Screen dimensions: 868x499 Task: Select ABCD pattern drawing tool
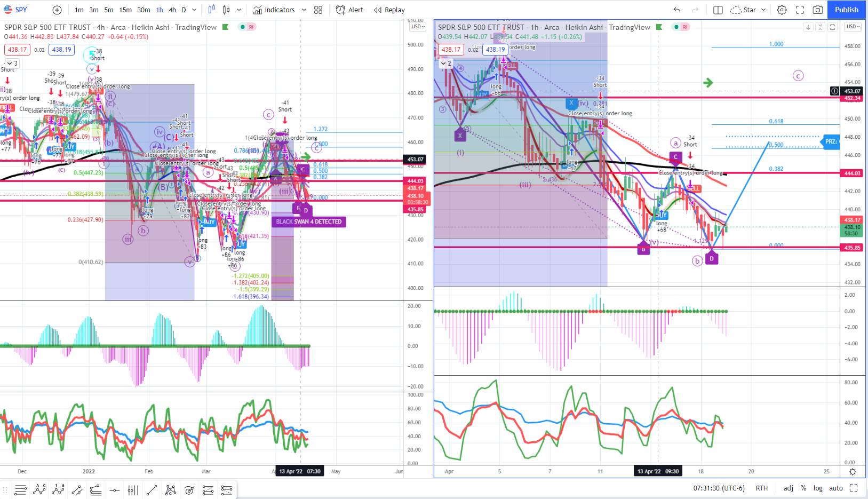coord(39,489)
